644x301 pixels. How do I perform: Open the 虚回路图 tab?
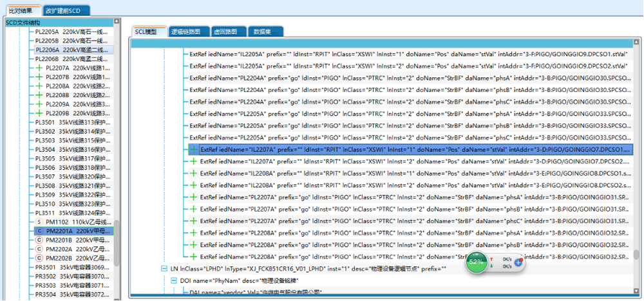223,32
